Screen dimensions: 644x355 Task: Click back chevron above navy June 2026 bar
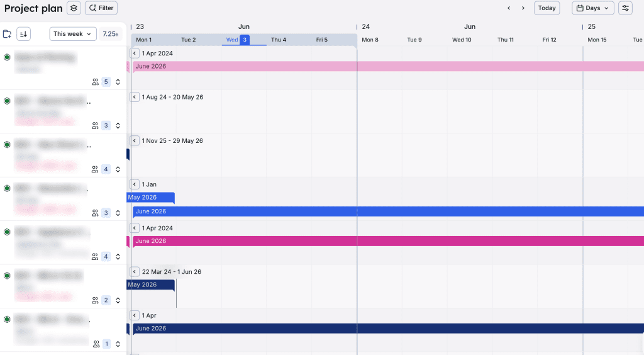click(x=135, y=315)
